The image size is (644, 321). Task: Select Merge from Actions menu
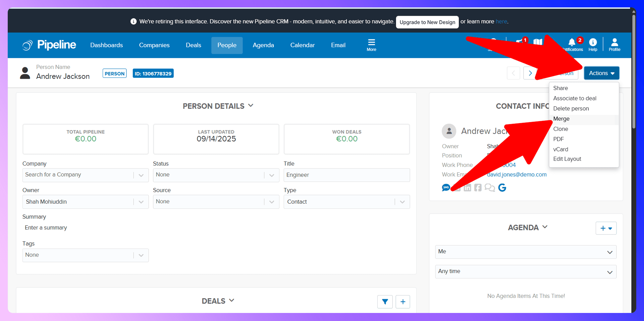click(x=584, y=119)
